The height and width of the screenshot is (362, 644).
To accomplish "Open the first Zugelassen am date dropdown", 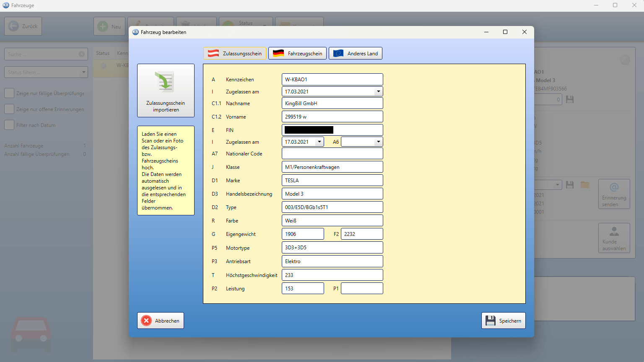I will (x=379, y=91).
